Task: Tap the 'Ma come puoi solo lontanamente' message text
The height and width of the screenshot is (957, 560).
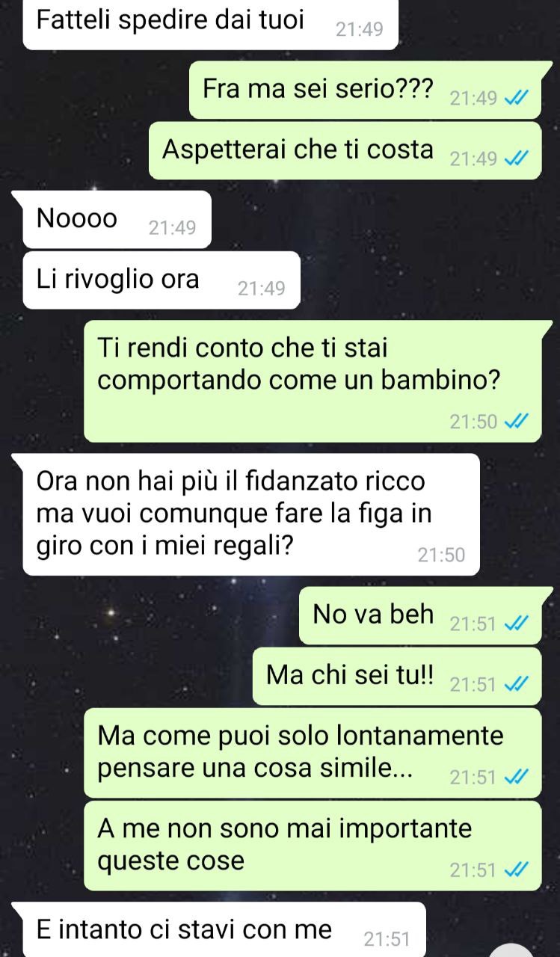Action: click(x=301, y=736)
